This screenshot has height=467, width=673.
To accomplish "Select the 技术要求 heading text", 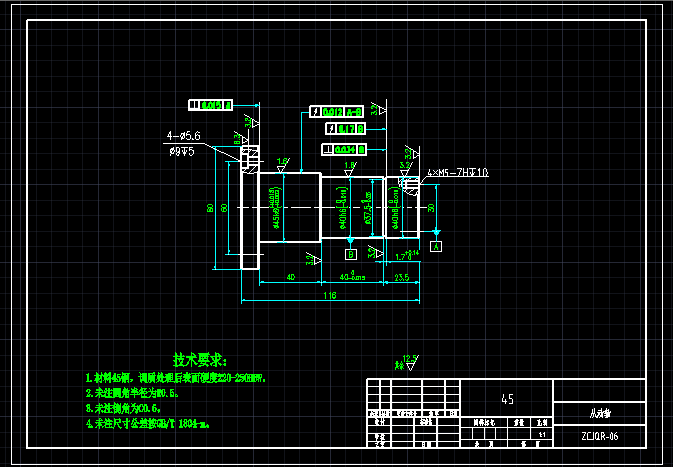I will (x=200, y=360).
